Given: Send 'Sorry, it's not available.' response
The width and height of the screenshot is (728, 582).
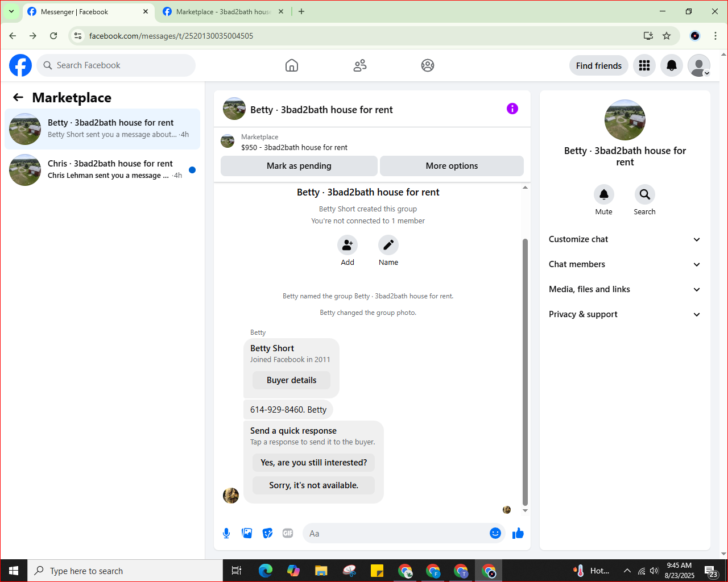Looking at the screenshot, I should [x=314, y=485].
